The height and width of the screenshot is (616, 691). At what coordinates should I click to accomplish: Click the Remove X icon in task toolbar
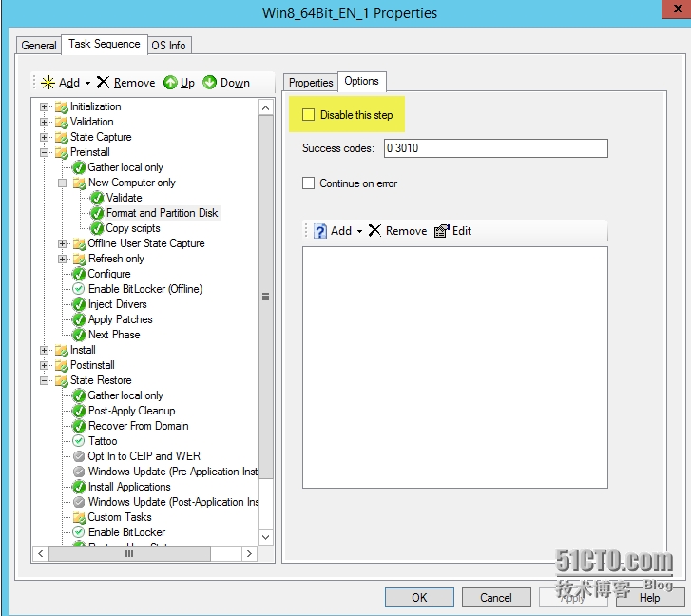(x=103, y=82)
